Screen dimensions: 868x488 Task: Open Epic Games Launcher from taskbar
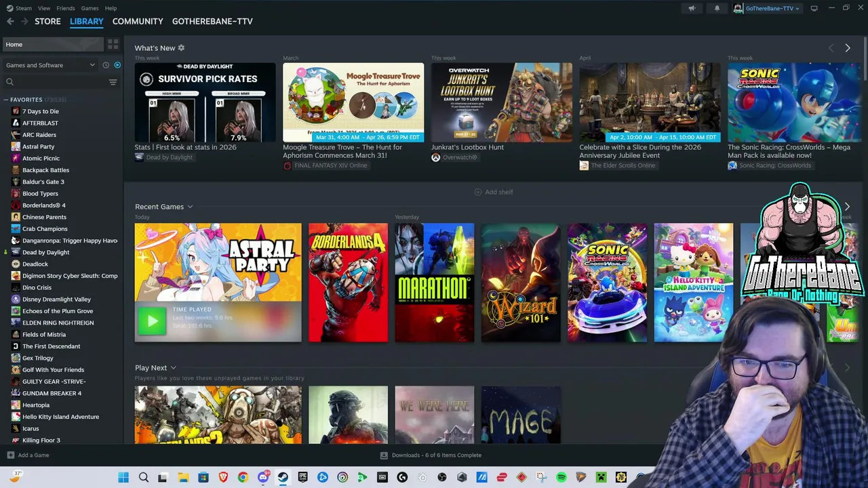coord(302,478)
